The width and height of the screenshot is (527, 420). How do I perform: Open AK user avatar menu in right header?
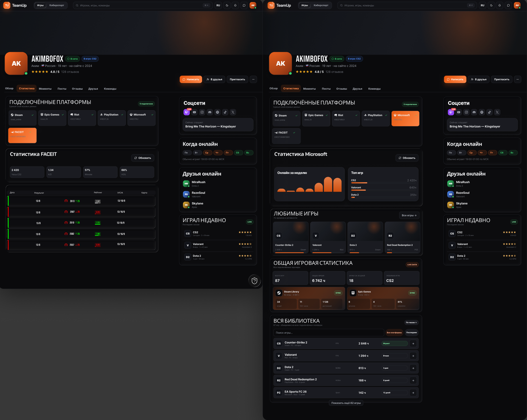[517, 5]
